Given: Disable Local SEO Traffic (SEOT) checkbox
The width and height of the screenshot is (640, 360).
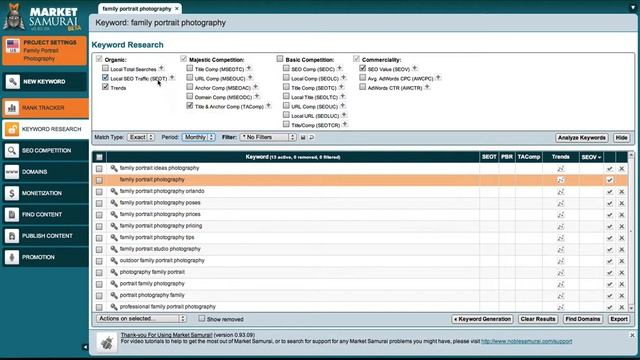Looking at the screenshot, I should 105,78.
